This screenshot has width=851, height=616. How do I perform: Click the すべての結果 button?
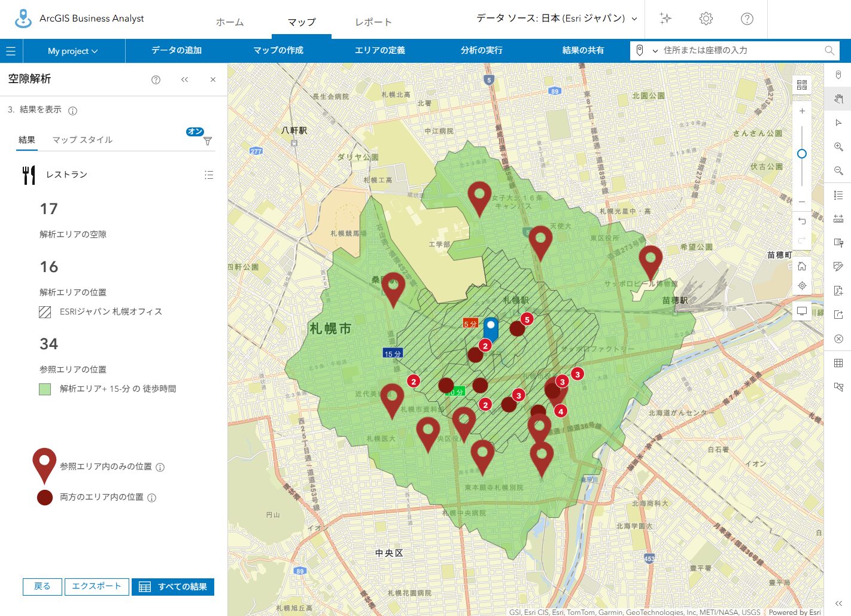point(173,587)
